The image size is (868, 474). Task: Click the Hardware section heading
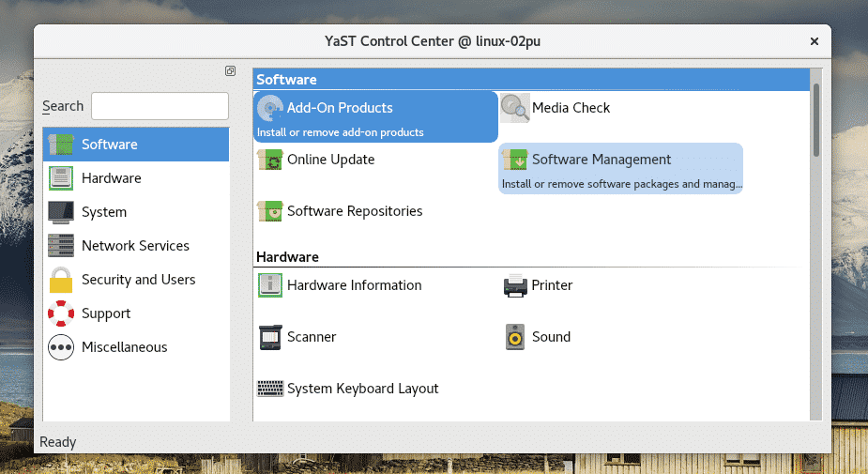[x=287, y=257]
